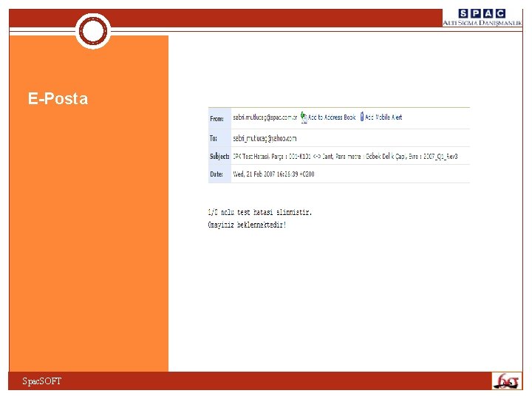Click the To: field label
The width and height of the screenshot is (532, 399).
tap(213, 138)
